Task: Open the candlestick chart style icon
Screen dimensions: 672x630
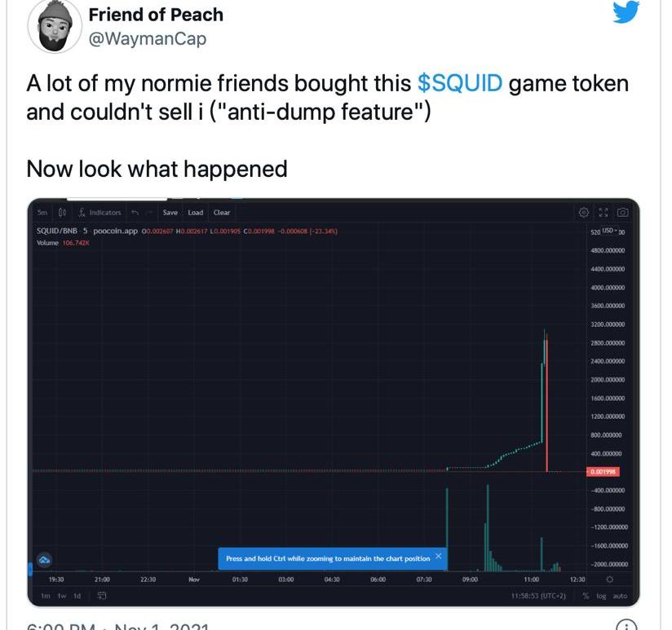Action: coord(62,213)
